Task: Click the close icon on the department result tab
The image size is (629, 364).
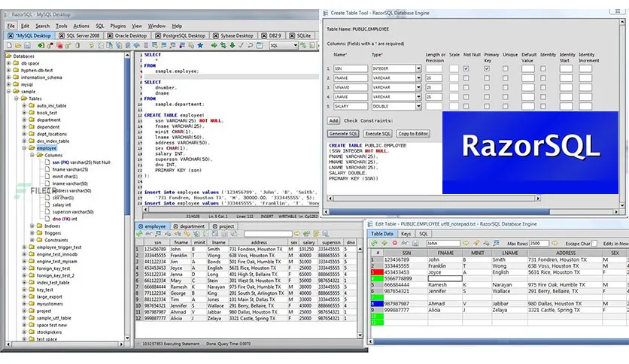Action: point(175,226)
